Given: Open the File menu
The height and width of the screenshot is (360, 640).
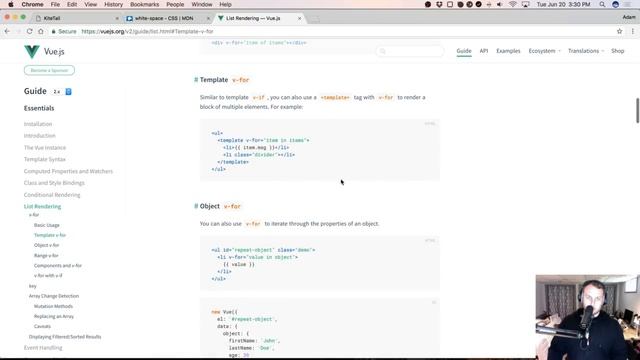Looking at the screenshot, I should pos(55,4).
